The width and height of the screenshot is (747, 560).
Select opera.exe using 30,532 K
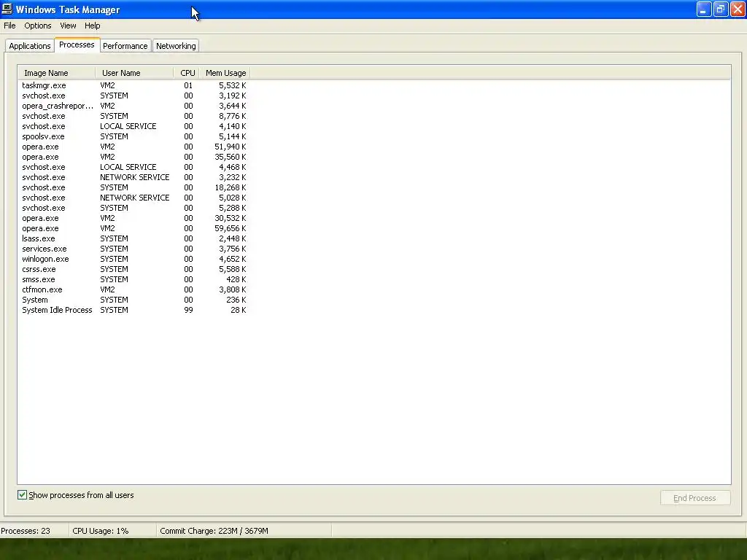134,218
